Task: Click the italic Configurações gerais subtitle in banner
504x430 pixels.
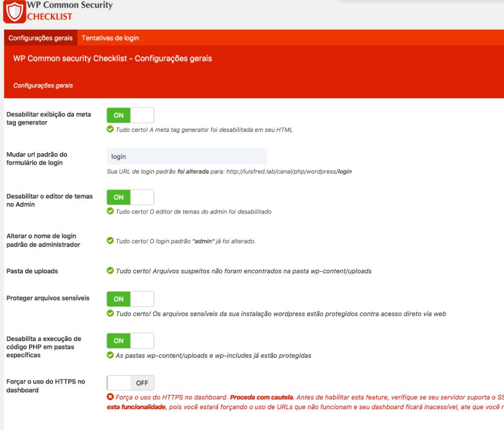Action: pos(43,86)
